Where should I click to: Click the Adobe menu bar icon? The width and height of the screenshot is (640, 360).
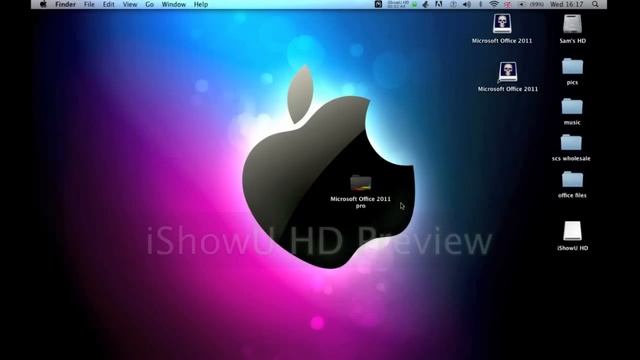pos(439,4)
